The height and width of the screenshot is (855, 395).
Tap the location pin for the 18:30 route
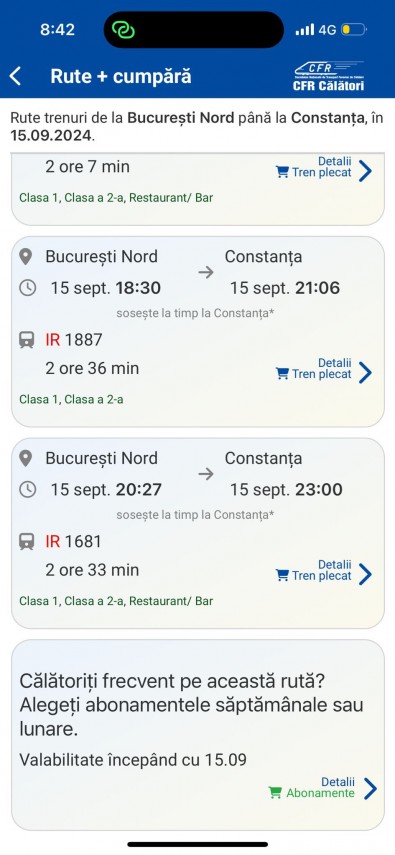pos(26,257)
